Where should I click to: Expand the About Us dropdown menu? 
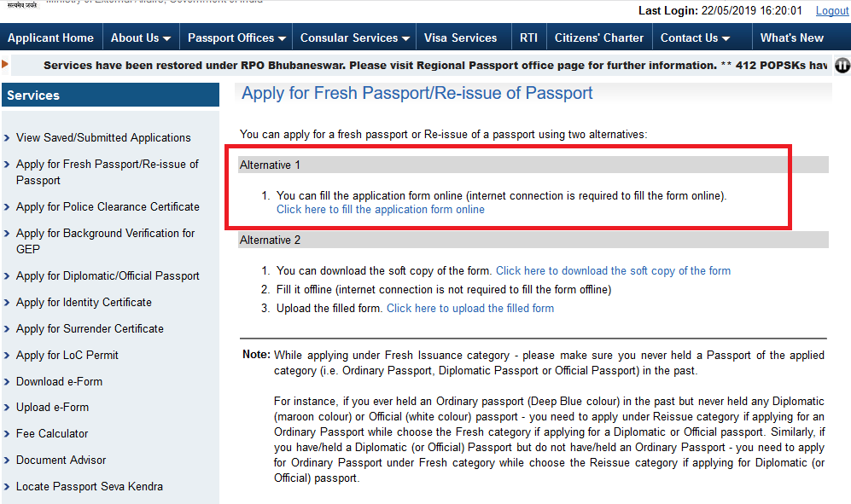(140, 38)
